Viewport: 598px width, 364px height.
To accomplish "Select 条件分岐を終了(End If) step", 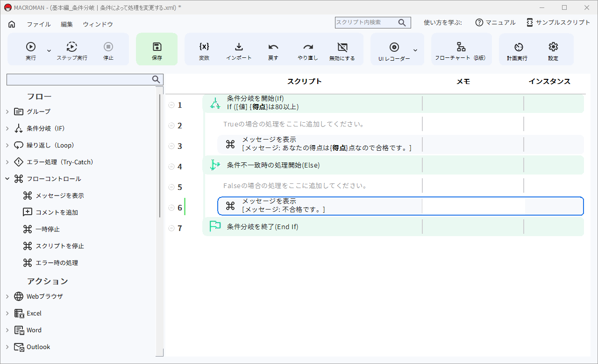I will pos(393,227).
